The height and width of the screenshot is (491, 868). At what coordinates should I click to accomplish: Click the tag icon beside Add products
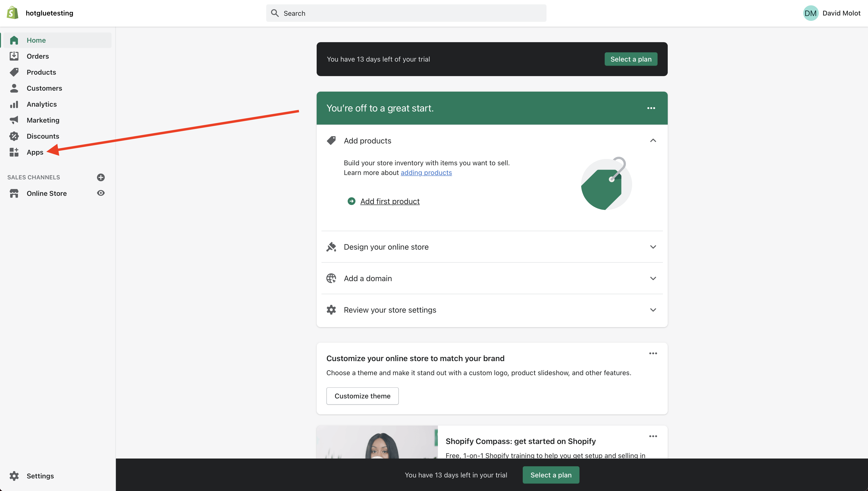tap(331, 141)
